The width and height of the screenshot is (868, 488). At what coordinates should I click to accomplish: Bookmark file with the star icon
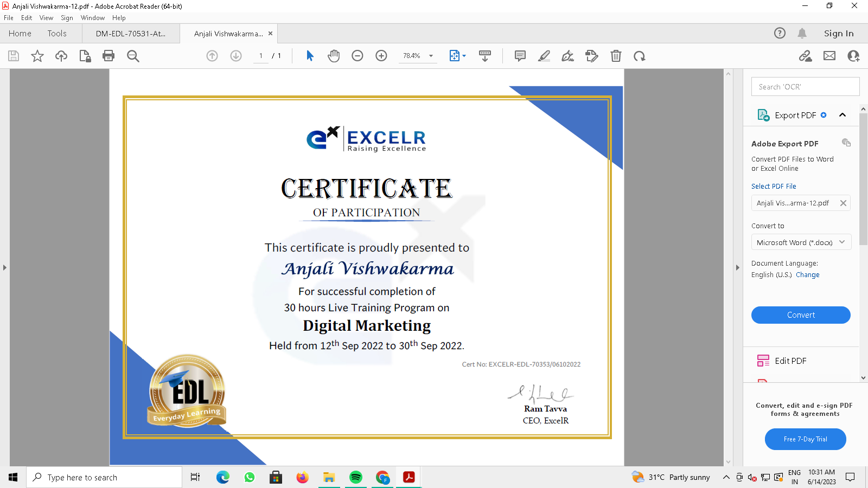[37, 56]
